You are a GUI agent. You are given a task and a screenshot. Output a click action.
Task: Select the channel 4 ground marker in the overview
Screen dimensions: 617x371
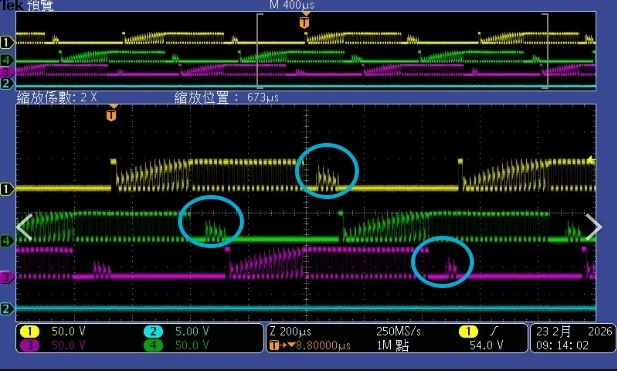[x=6, y=60]
